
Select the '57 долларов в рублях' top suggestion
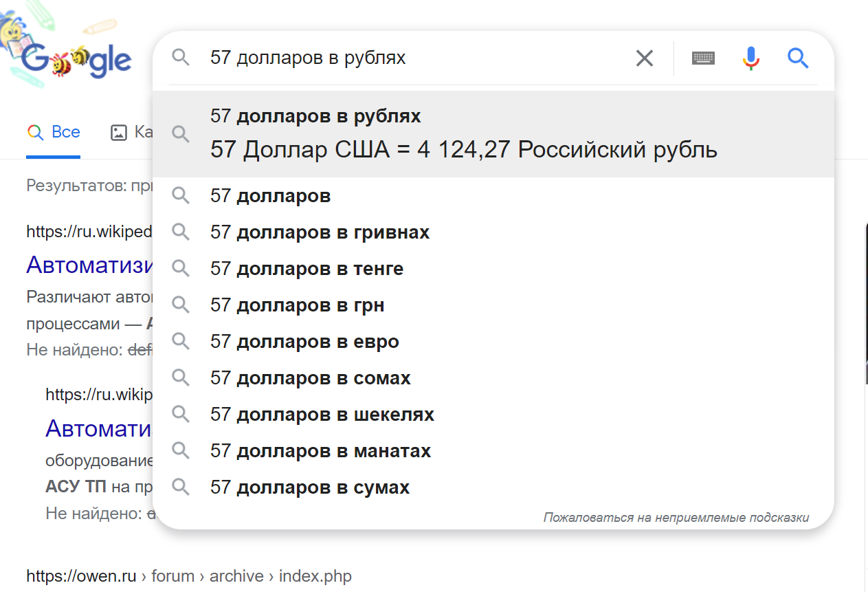coord(315,117)
